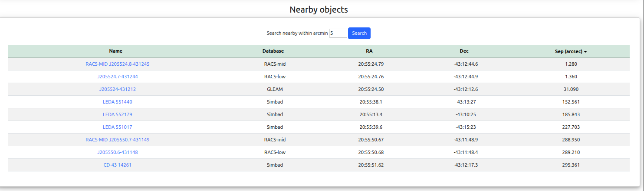Select Dec value -43:11:48.9
The height and width of the screenshot is (191, 644).
(466, 140)
